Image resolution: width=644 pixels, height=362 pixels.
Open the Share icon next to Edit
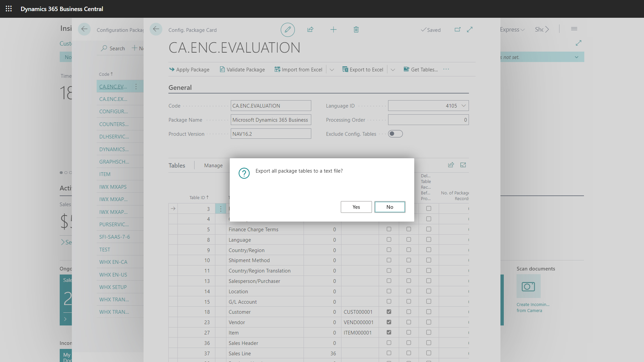(x=310, y=29)
